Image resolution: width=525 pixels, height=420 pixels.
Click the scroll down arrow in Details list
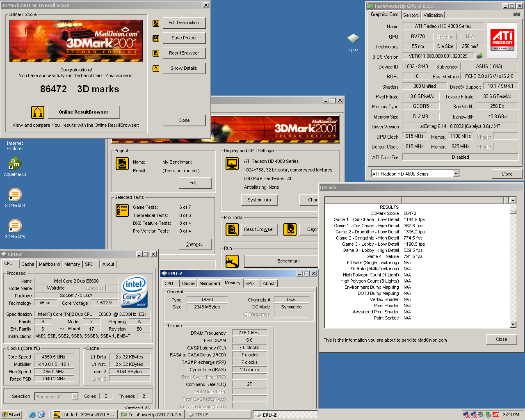pyautogui.click(x=513, y=324)
